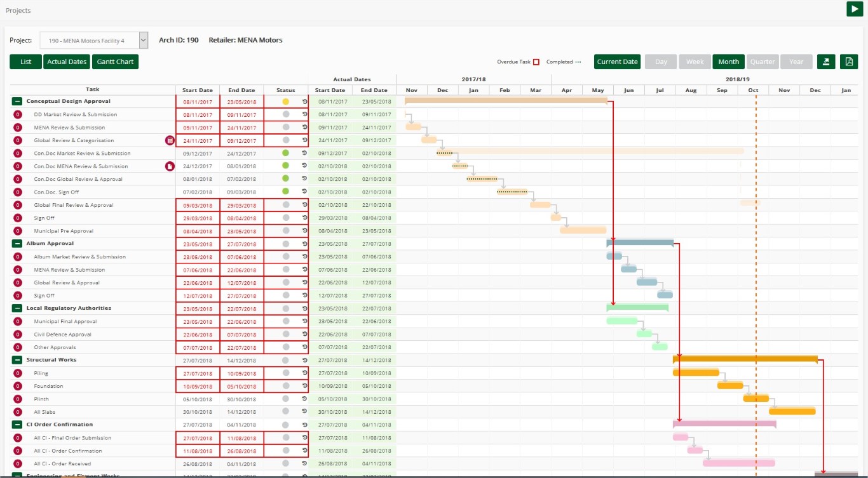Image resolution: width=868 pixels, height=478 pixels.
Task: Open calculator icon on Global Review & Categorisation
Action: pos(170,140)
